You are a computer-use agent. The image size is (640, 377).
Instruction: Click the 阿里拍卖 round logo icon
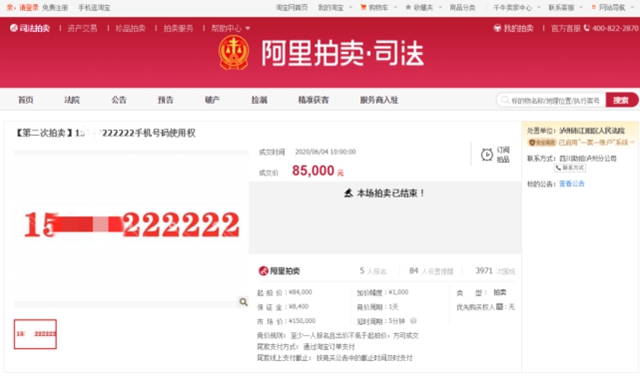pyautogui.click(x=263, y=271)
